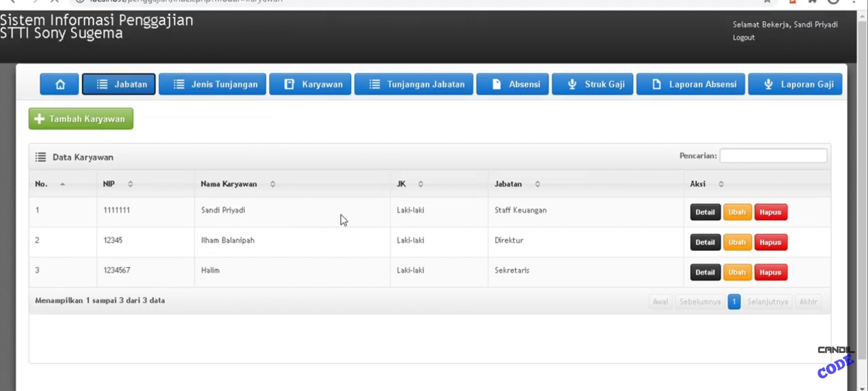Toggle sort order for Nama Karyawan
The image size is (868, 391).
tap(273, 184)
